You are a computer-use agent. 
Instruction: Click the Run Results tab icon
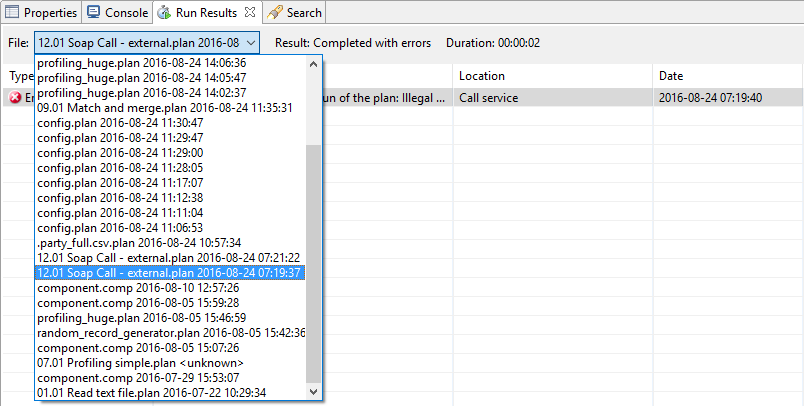165,13
